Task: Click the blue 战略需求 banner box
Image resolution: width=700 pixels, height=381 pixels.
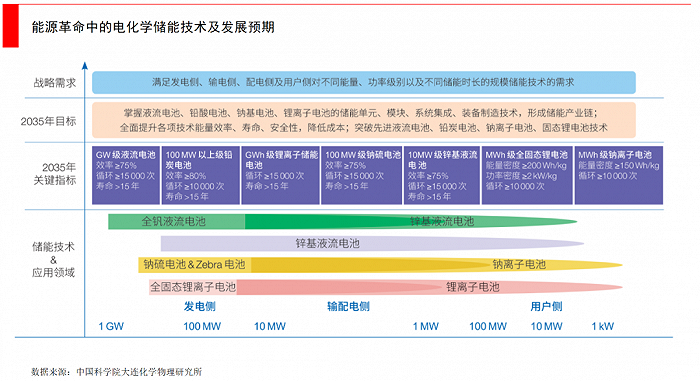Action: pyautogui.click(x=364, y=82)
